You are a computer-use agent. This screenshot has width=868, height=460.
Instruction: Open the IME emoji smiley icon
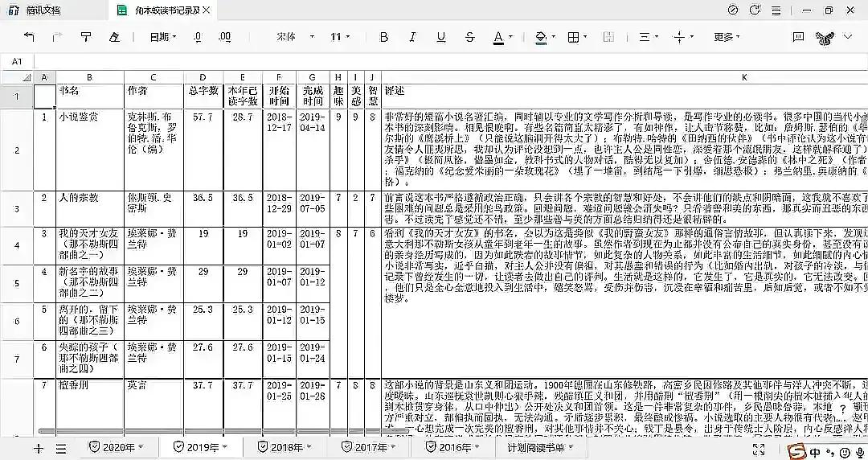pos(845,452)
